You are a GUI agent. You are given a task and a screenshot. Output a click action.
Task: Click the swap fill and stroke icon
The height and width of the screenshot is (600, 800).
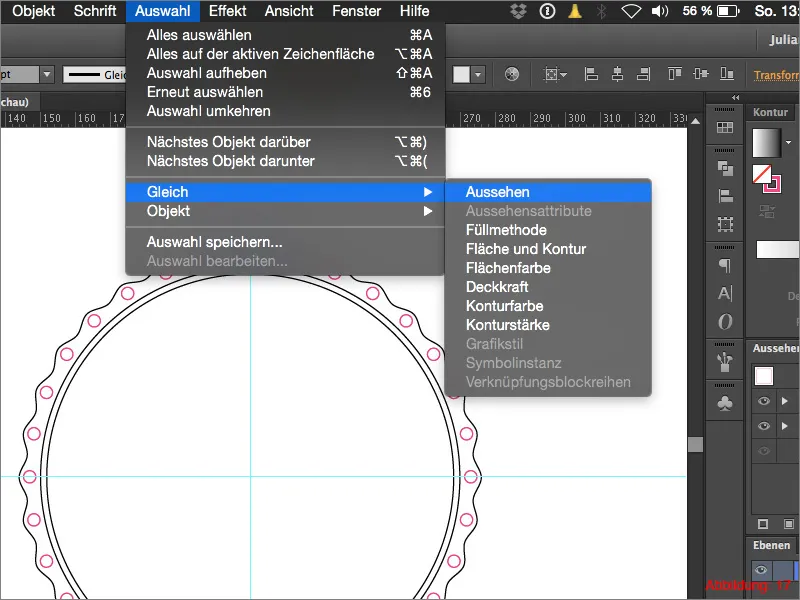pos(767,211)
